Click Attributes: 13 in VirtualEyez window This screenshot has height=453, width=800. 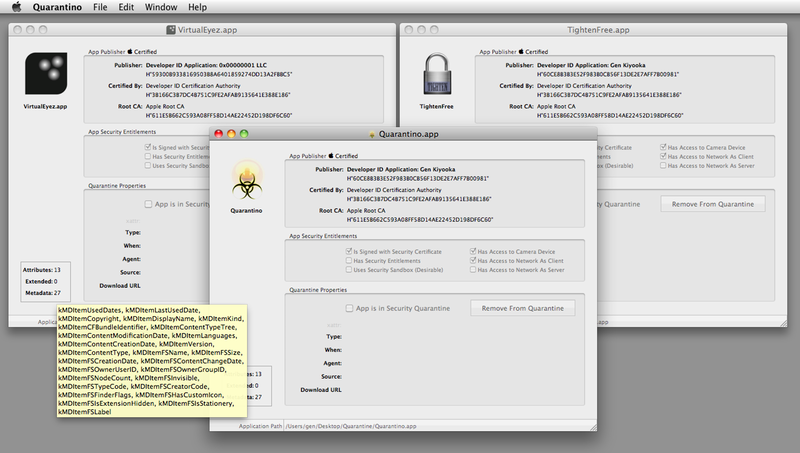coord(41,270)
